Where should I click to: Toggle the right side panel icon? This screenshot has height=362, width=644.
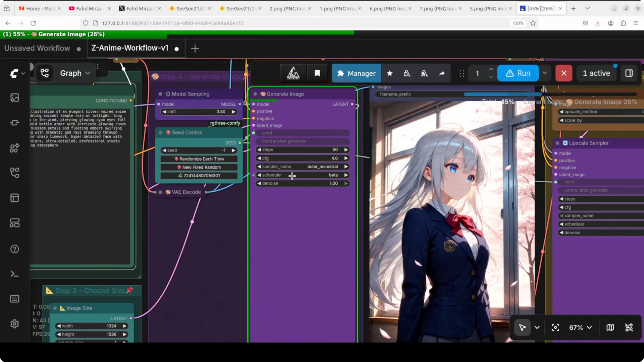tap(629, 73)
